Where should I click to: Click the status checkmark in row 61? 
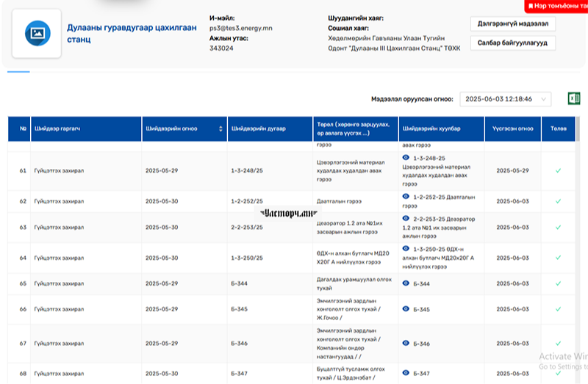click(x=558, y=170)
